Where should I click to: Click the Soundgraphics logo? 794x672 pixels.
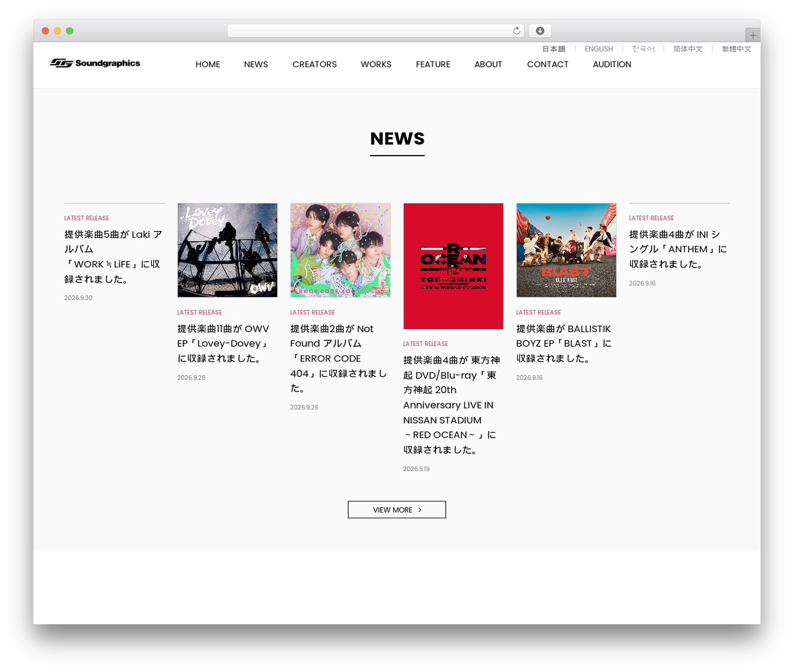[95, 63]
